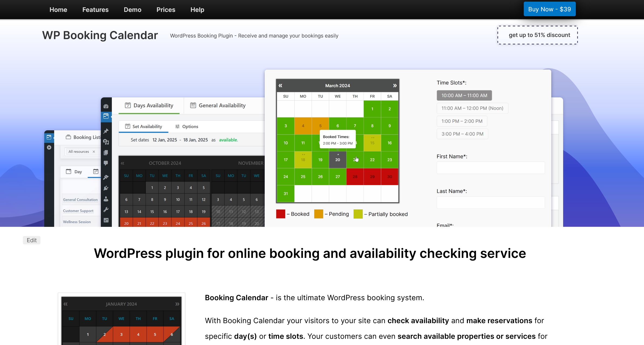The image size is (644, 345).
Task: Remove the All resources filter tag
Action: pos(94,152)
